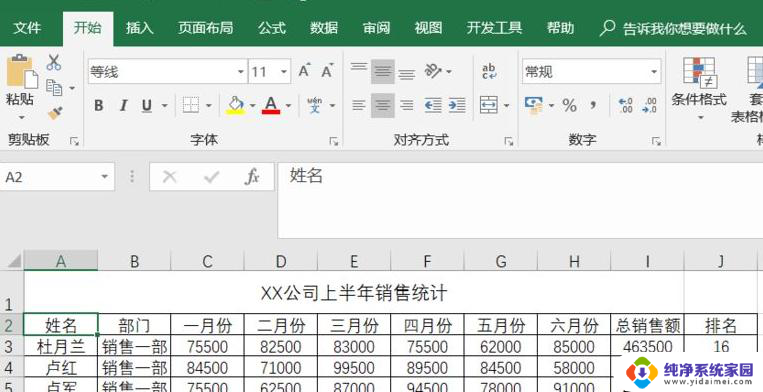
Task: Open the font size 11 dropdown
Action: click(x=284, y=72)
